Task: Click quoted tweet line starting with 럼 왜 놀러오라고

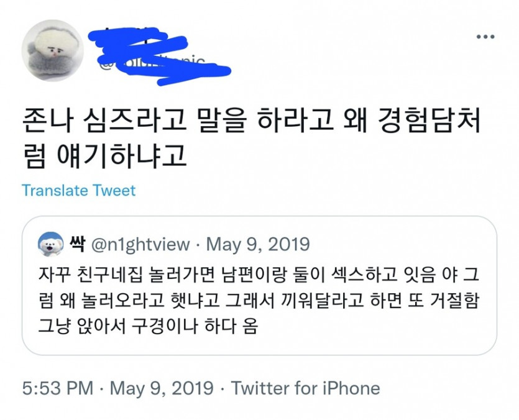Action: (255, 300)
